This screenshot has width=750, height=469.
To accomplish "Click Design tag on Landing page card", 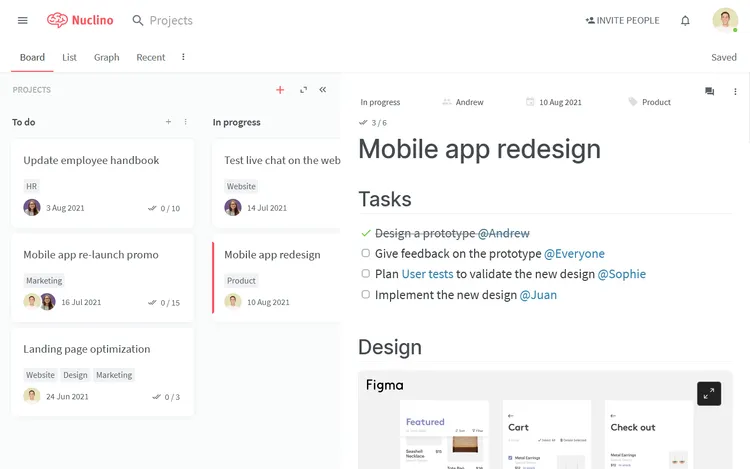I will [x=75, y=375].
